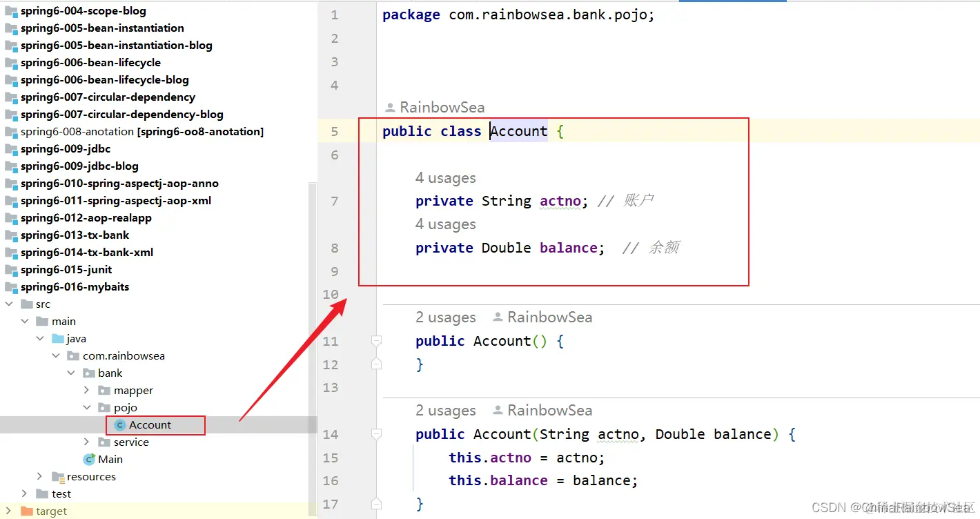
Task: Select module spring6-008-anotation
Action: 142,132
